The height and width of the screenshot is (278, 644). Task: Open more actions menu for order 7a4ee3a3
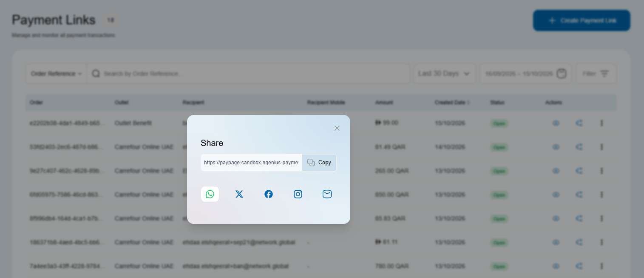tap(601, 266)
